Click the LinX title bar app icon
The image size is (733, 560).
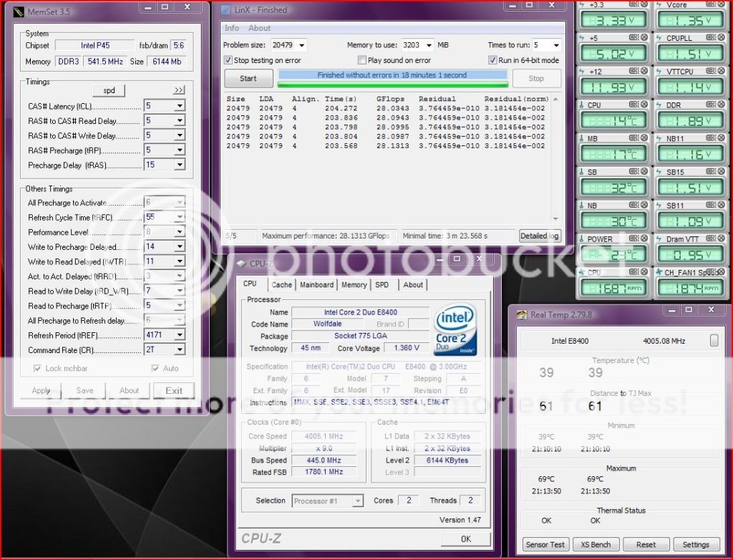point(225,10)
